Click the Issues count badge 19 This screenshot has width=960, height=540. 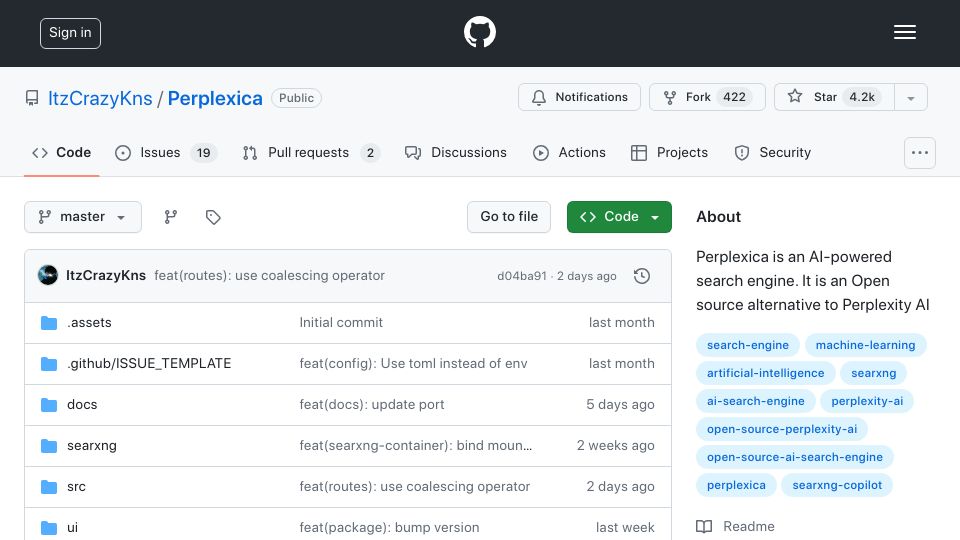pyautogui.click(x=203, y=153)
